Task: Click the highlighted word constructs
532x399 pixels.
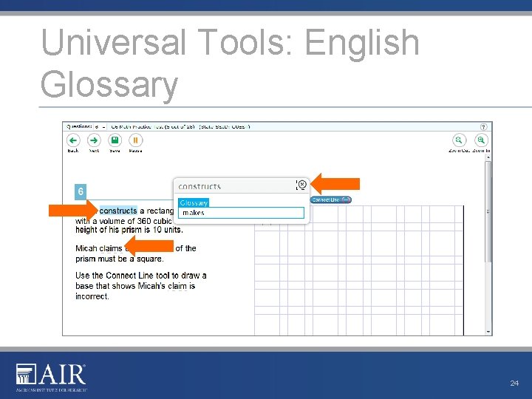Action: tap(118, 211)
